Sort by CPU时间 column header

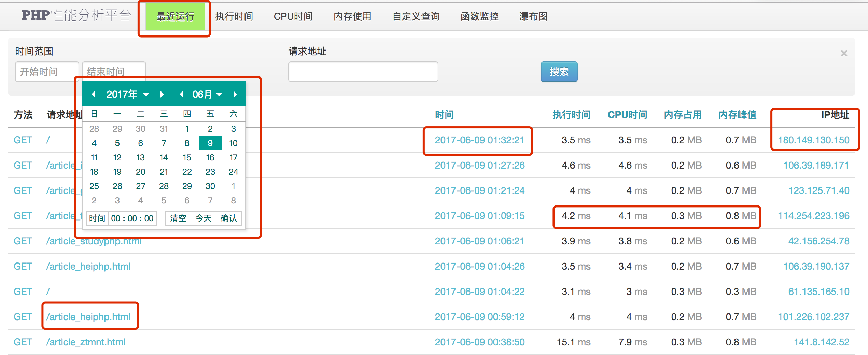pyautogui.click(x=627, y=115)
